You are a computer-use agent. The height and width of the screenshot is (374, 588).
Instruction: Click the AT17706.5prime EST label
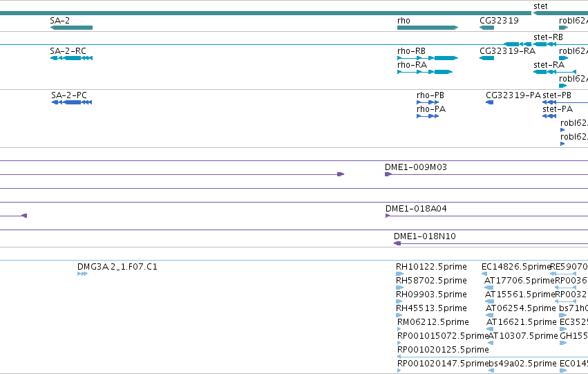coord(520,281)
